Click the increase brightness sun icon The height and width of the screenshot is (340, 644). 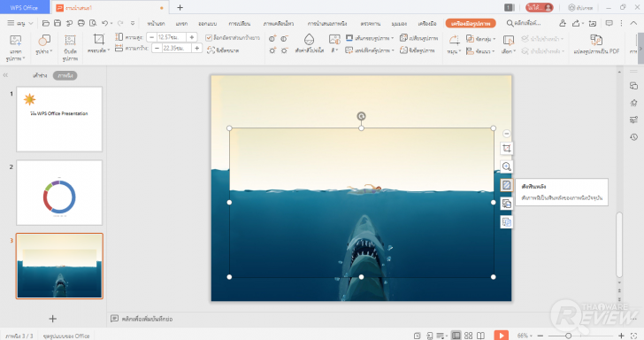(272, 50)
